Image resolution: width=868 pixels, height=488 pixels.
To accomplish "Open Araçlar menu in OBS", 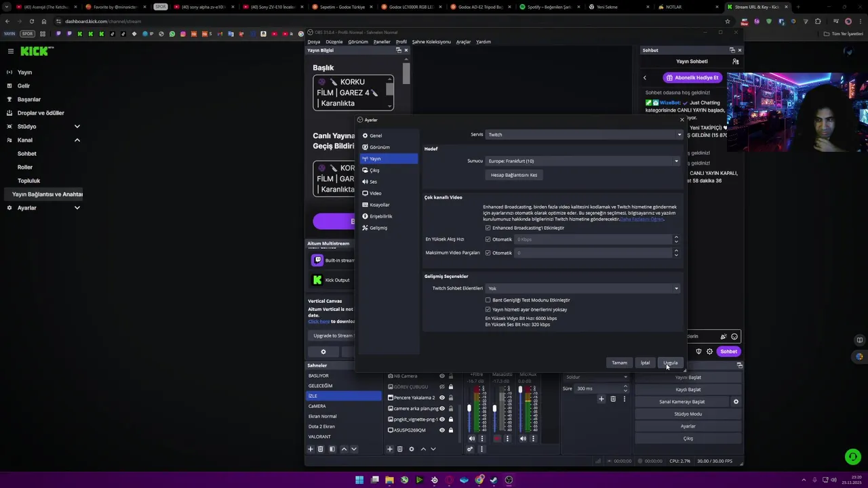I will [463, 42].
